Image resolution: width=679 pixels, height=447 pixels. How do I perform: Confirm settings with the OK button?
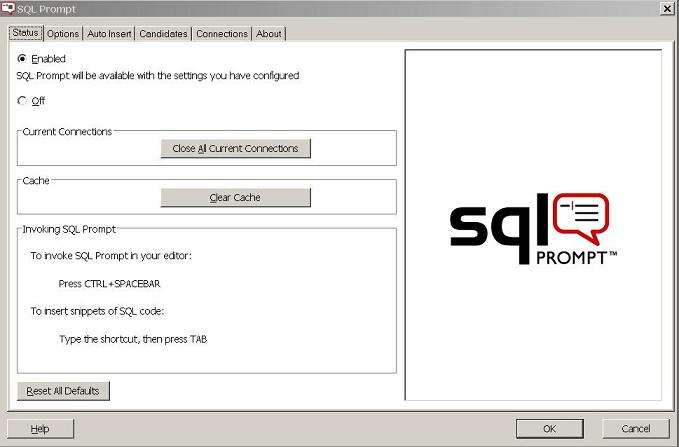550,429
